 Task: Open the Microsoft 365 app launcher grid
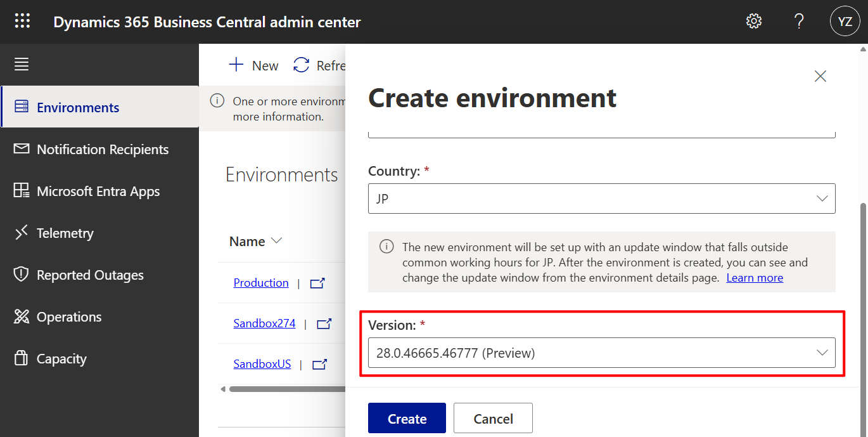(22, 21)
